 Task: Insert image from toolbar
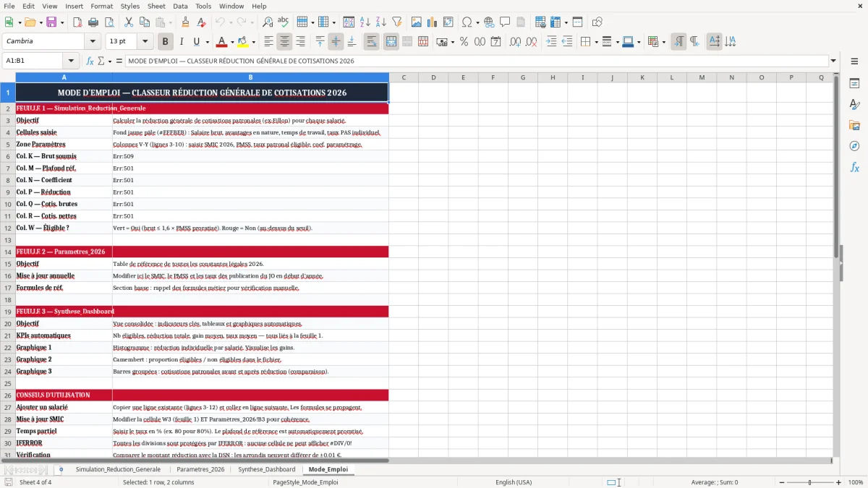click(416, 22)
